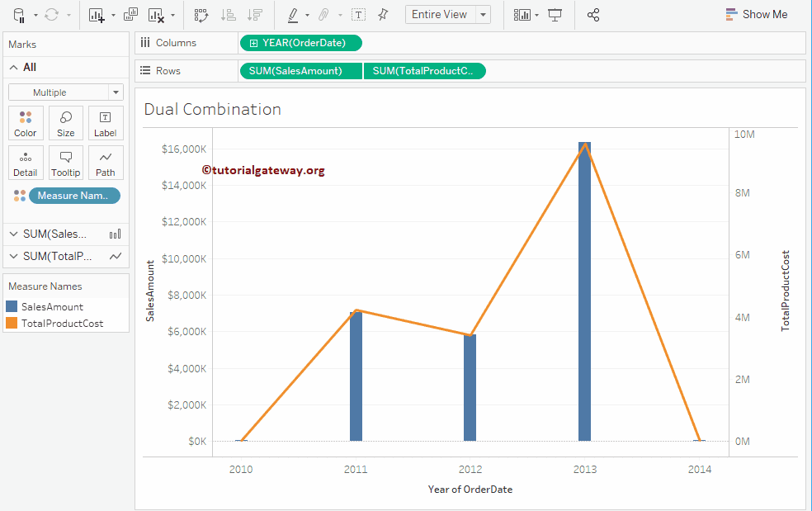Click the Rows shelf label

(168, 71)
